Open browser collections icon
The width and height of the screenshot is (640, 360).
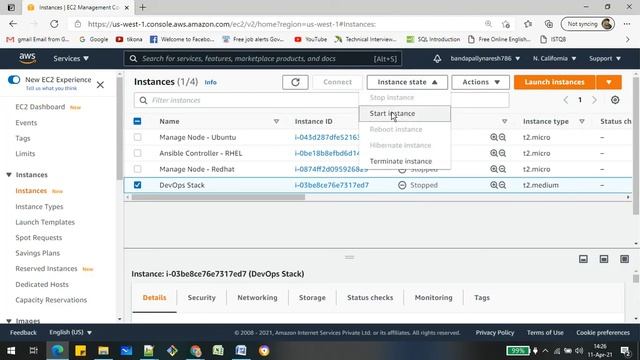tap(549, 24)
